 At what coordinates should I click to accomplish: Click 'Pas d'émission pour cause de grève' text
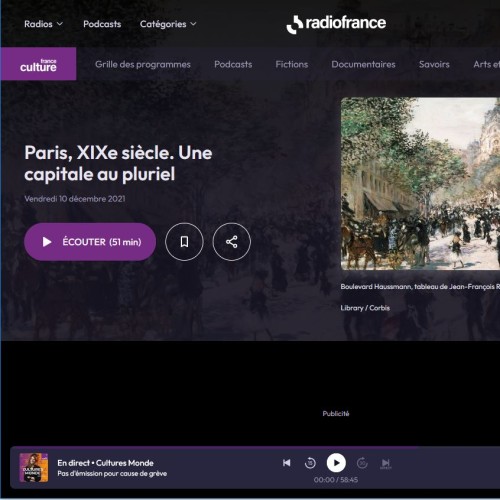tap(112, 473)
